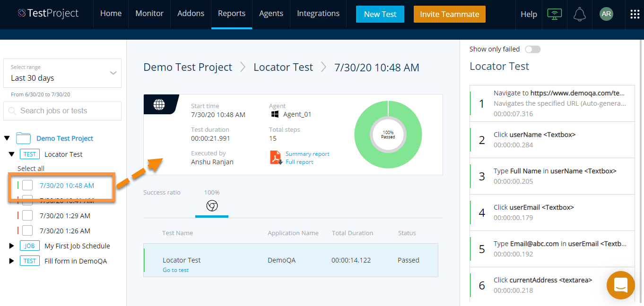Click the PDF report download icon
The width and height of the screenshot is (644, 306).
(275, 157)
